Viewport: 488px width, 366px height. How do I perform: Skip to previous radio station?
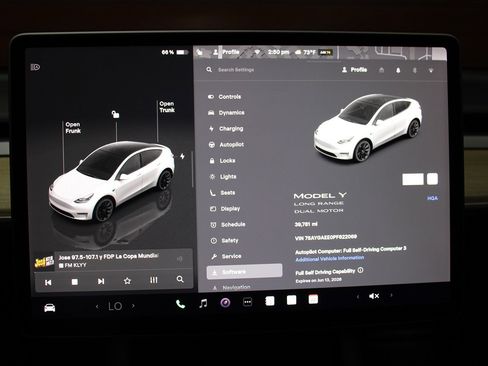tap(48, 282)
